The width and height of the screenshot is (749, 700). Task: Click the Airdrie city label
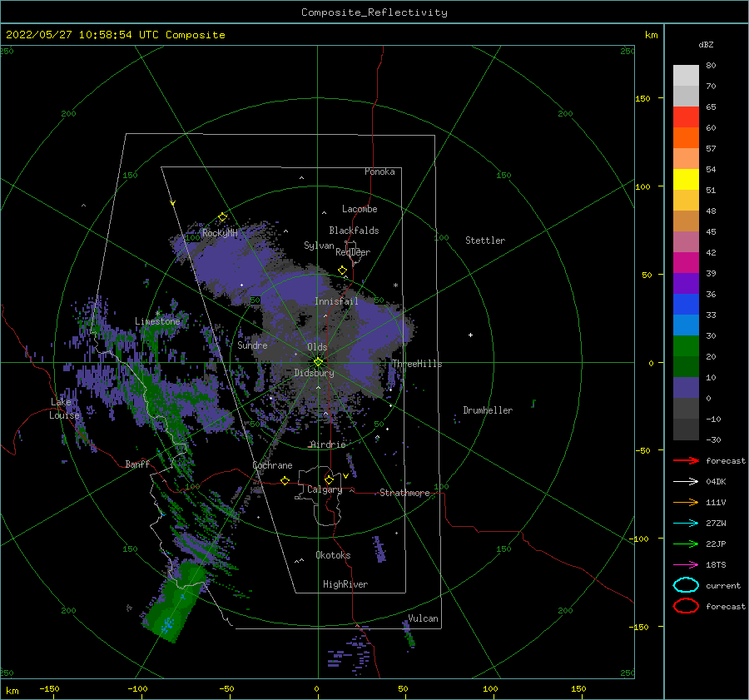click(x=328, y=444)
